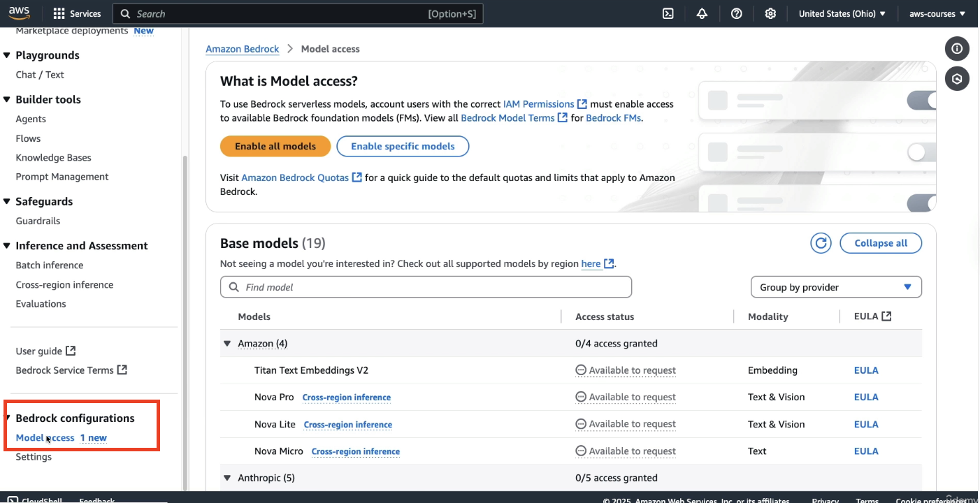The height and width of the screenshot is (503, 980).
Task: Click the hexagon icon below info icon
Action: (x=957, y=79)
